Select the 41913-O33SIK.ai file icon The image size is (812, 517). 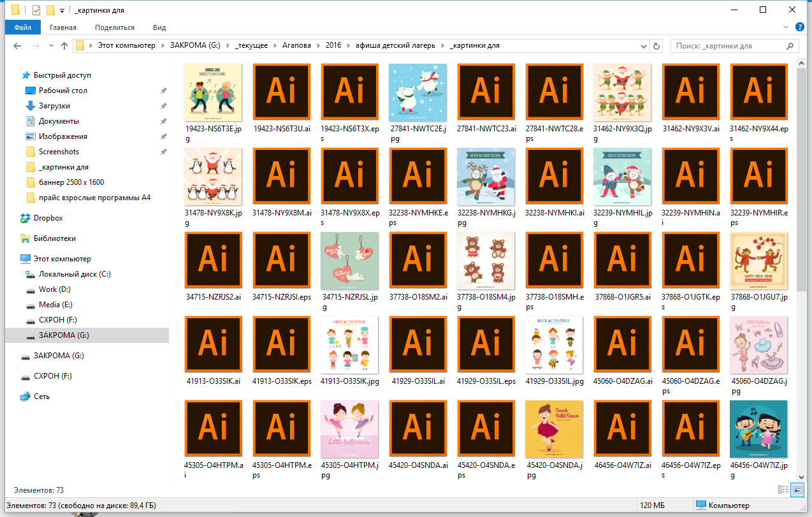213,346
